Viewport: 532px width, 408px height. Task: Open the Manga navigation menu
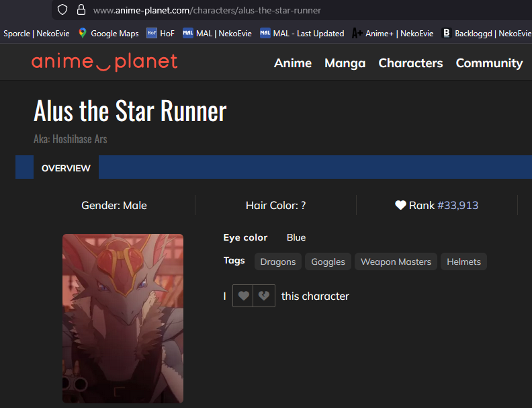pyautogui.click(x=345, y=63)
